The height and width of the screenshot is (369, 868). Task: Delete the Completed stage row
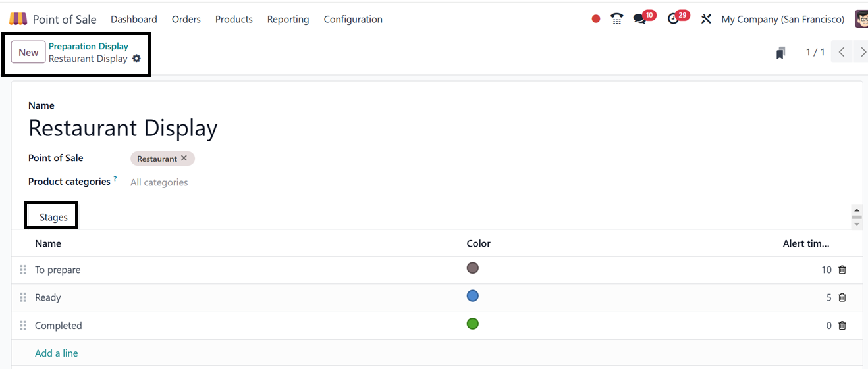tap(842, 326)
